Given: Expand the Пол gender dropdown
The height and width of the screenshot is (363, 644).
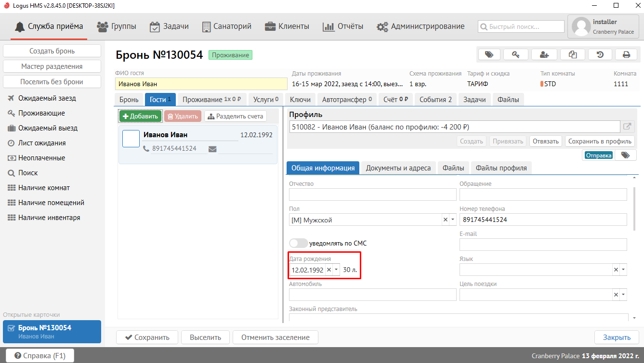Looking at the screenshot, I should (x=452, y=220).
